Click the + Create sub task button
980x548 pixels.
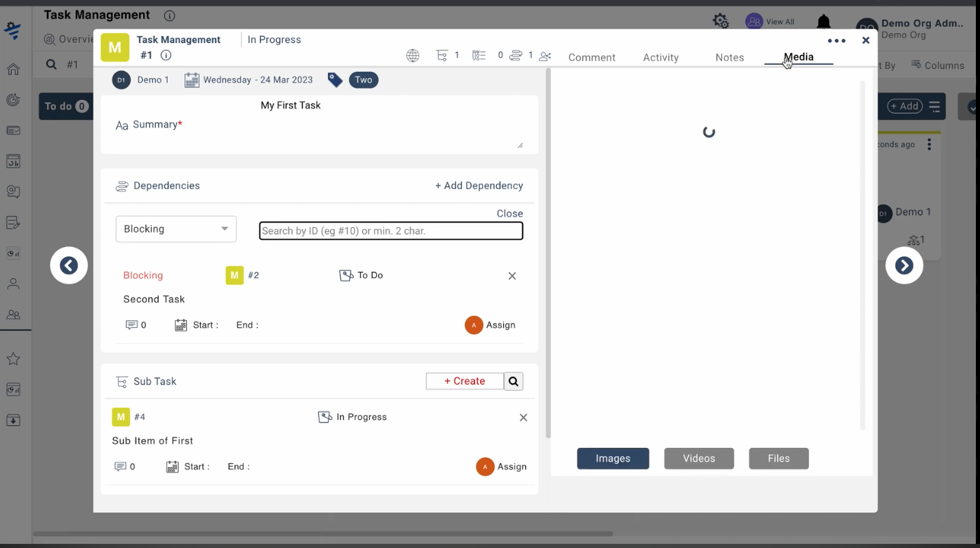[x=464, y=381]
